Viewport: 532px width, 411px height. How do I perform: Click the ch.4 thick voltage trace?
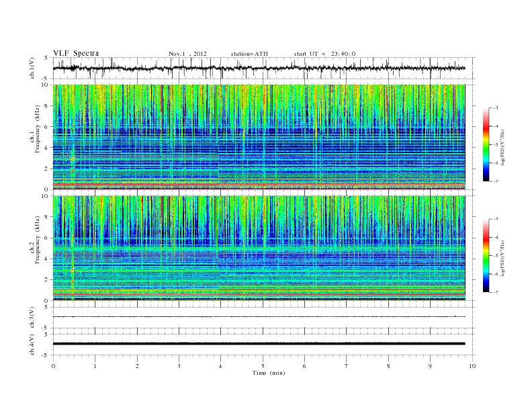coord(259,344)
